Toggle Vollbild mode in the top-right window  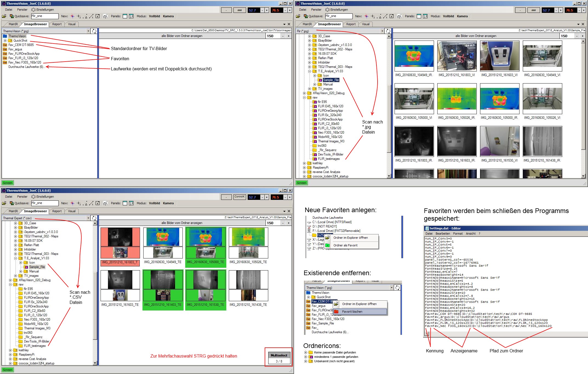click(x=448, y=16)
